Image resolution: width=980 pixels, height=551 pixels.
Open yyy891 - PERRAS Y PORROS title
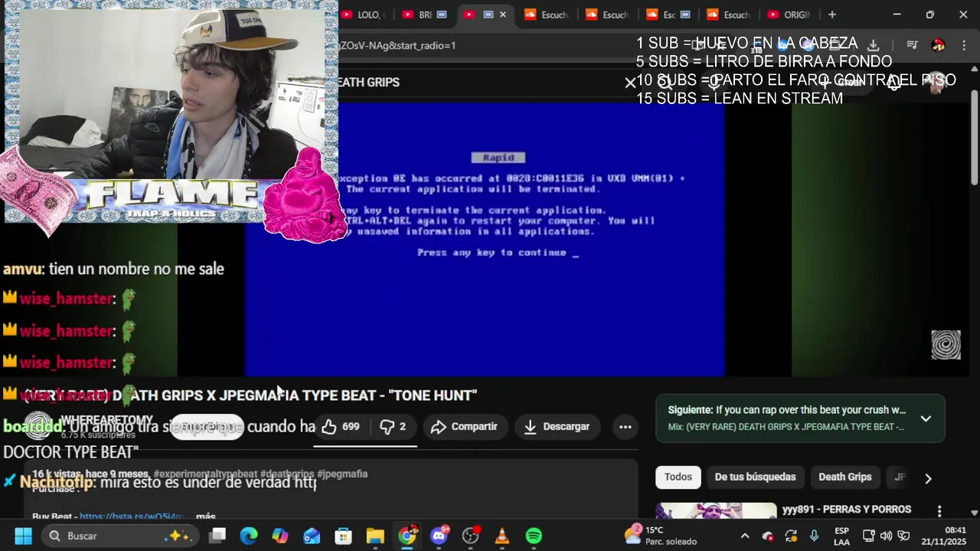pos(846,510)
